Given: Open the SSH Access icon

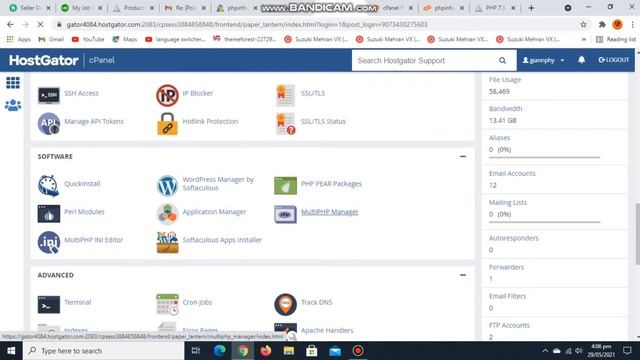Looking at the screenshot, I should tap(49, 95).
